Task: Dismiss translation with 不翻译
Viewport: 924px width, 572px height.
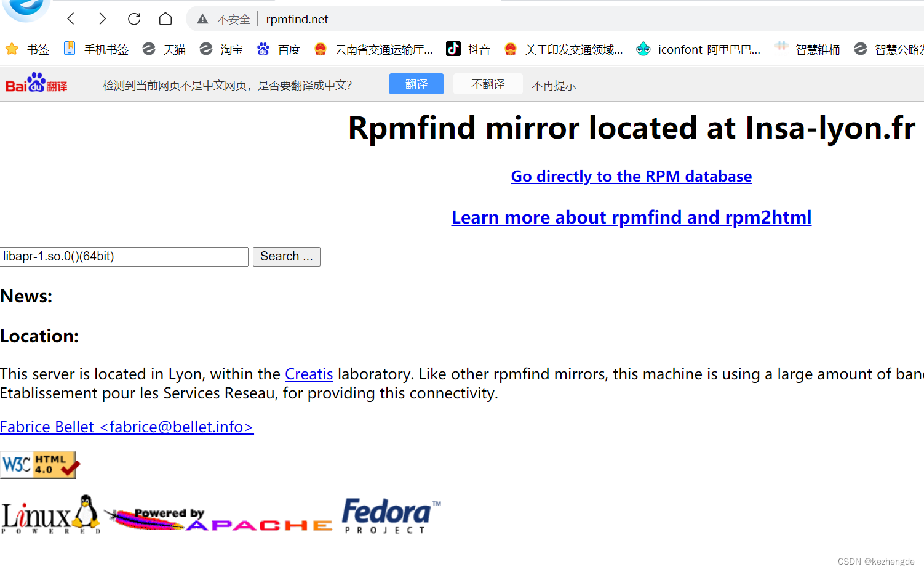Action: click(488, 84)
